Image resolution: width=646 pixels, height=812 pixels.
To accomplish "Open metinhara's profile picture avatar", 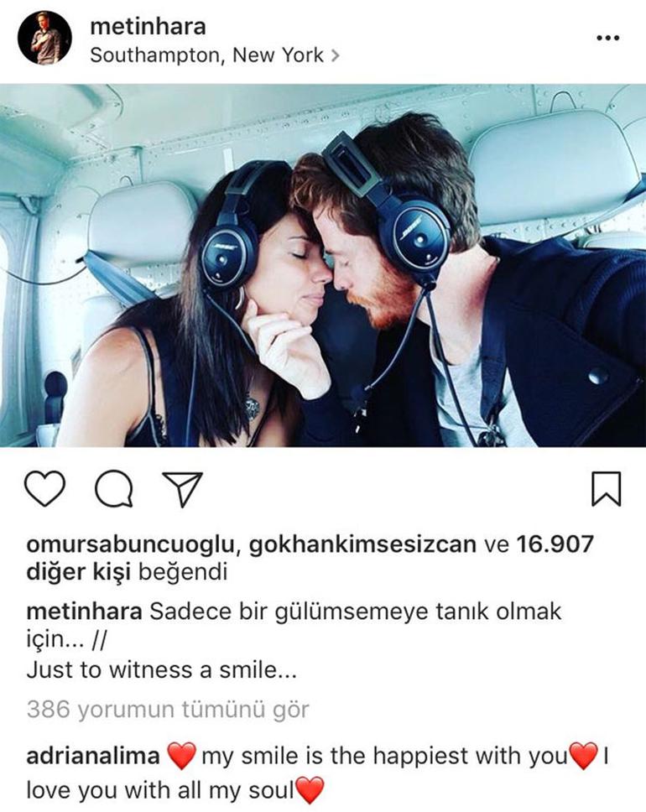I will tap(44, 38).
